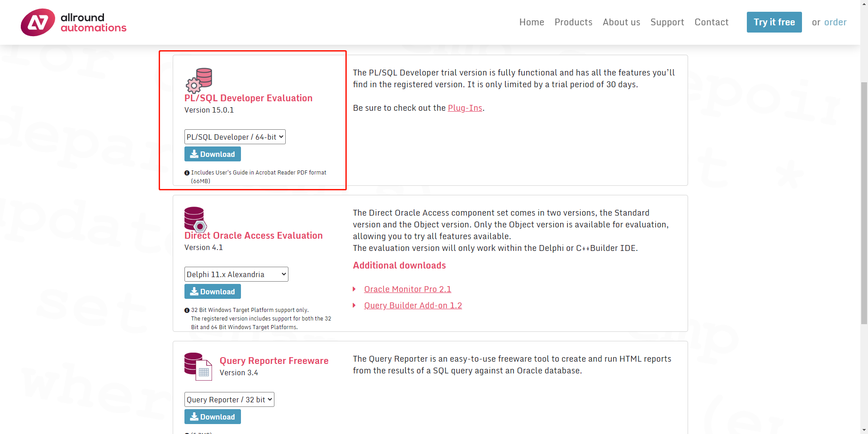Open the Delphi 11.x Alexandria dropdown
The image size is (868, 434).
(236, 274)
